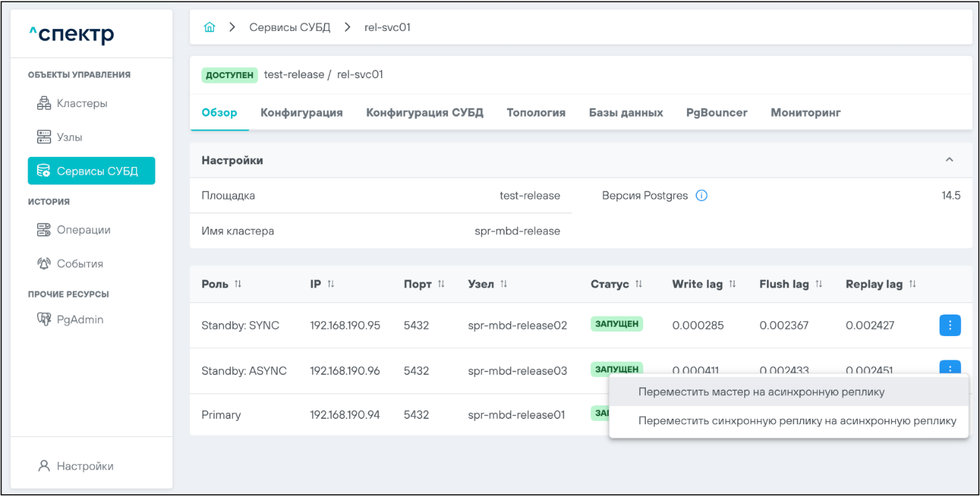Click the Postgres version info icon
The width and height of the screenshot is (980, 497).
tap(701, 196)
